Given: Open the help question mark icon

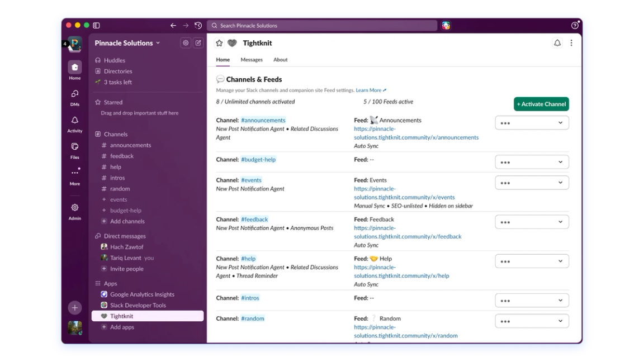Looking at the screenshot, I should pyautogui.click(x=575, y=26).
